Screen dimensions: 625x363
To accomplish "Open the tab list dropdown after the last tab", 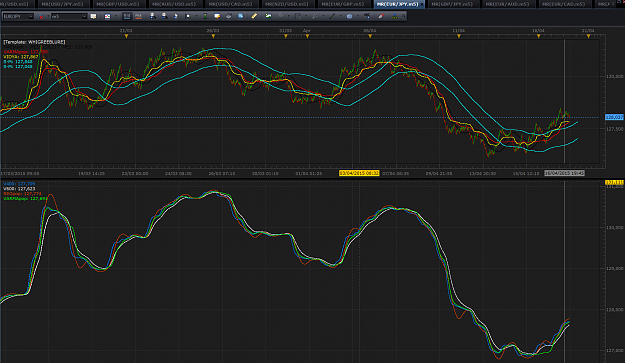I will point(613,4).
